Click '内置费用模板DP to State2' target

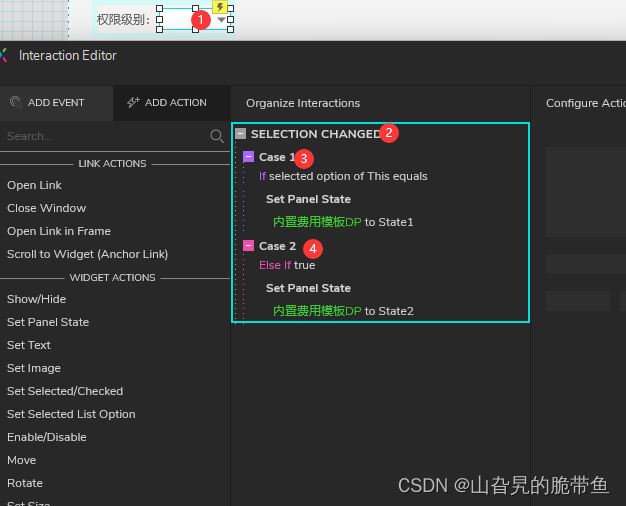click(x=343, y=311)
